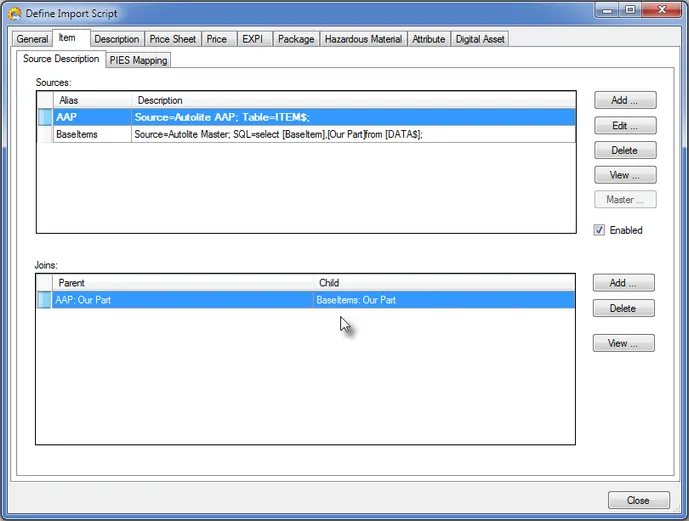Toggle the Enabled checkbox
Viewport: 689px width, 521px height.
pyautogui.click(x=600, y=230)
